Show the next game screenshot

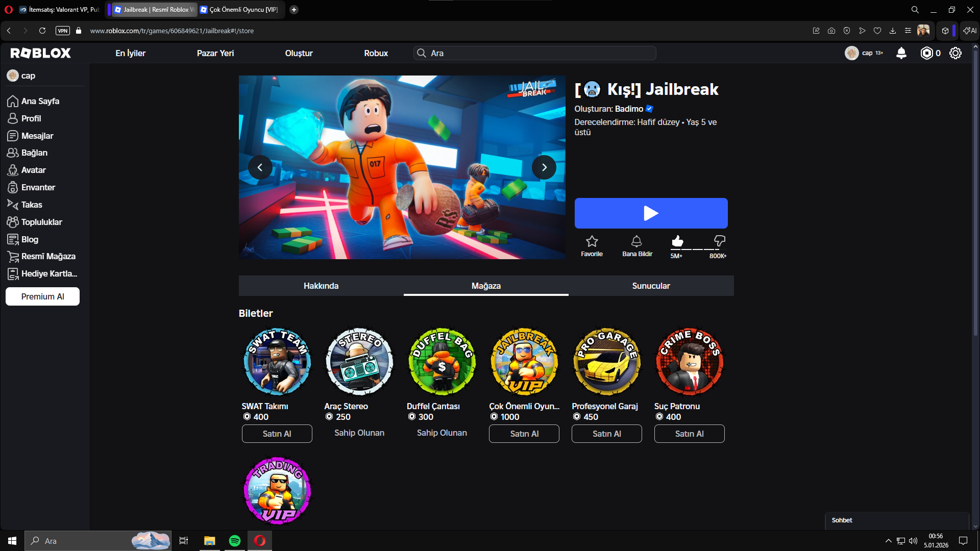pos(544,167)
